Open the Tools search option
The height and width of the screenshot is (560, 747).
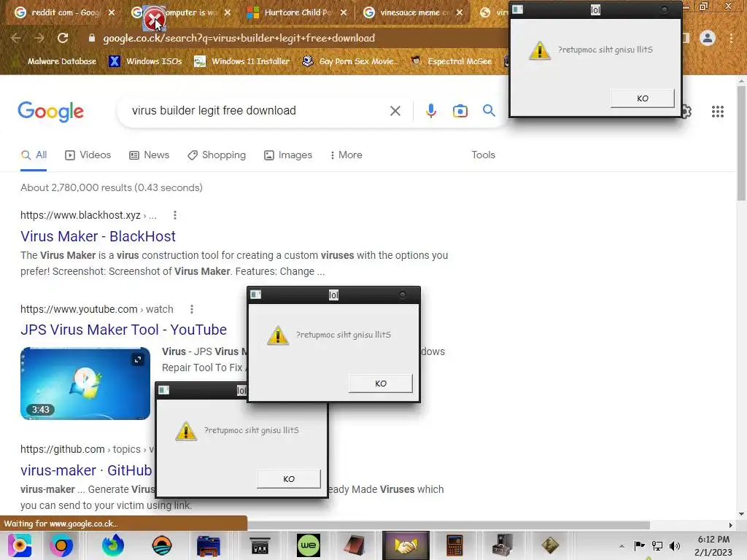click(x=483, y=155)
